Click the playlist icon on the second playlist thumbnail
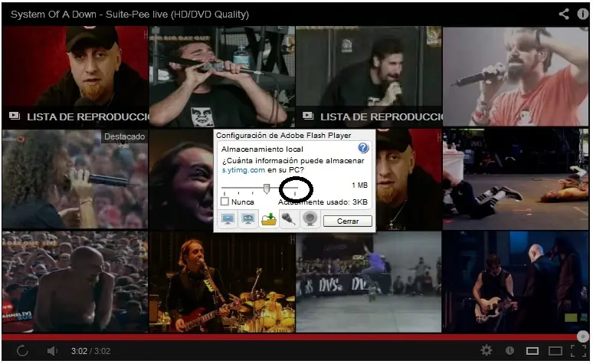The image size is (593, 364). 308,116
